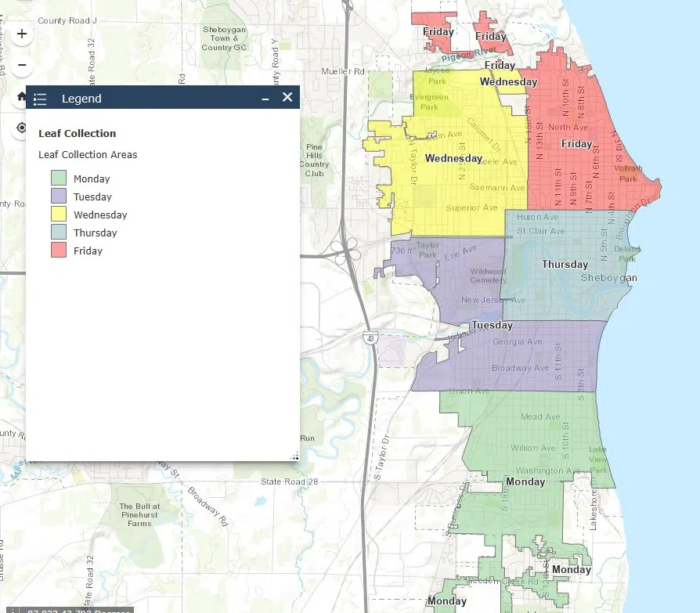
Task: Close the Legend panel
Action: click(x=287, y=97)
